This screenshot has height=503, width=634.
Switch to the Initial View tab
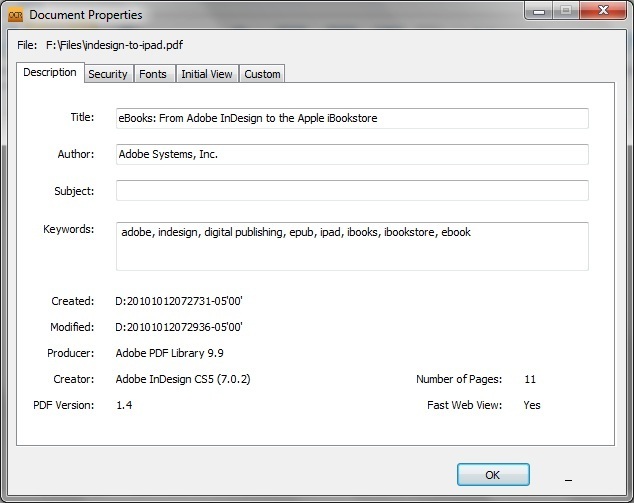pos(207,74)
